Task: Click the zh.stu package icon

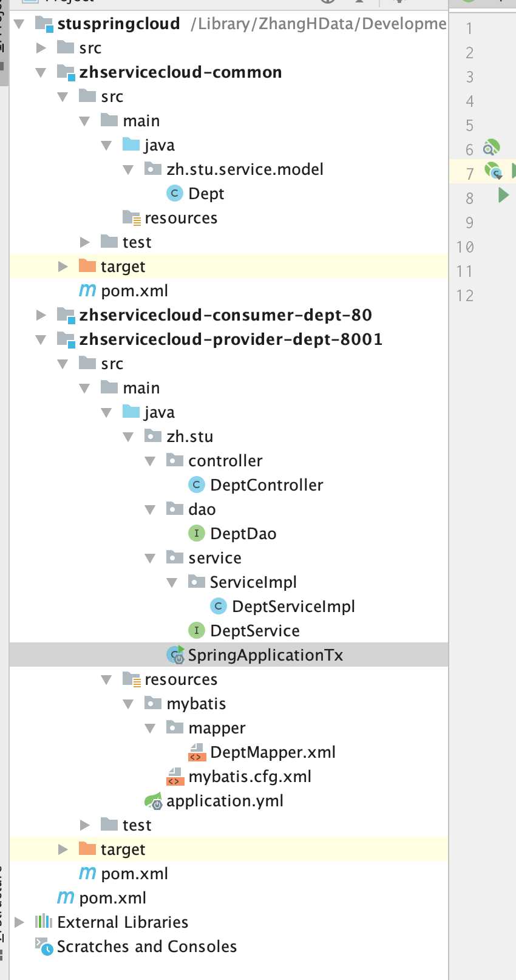Action: pos(153,436)
